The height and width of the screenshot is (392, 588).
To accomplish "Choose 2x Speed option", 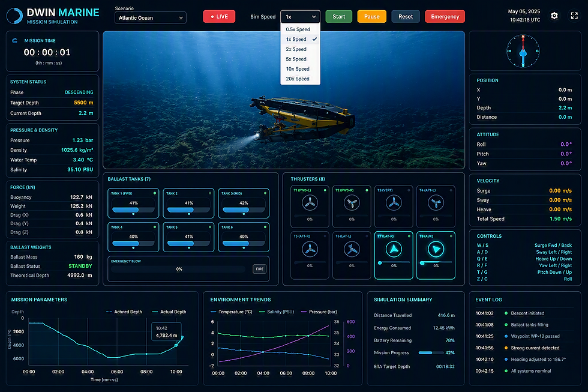I will tap(301, 49).
